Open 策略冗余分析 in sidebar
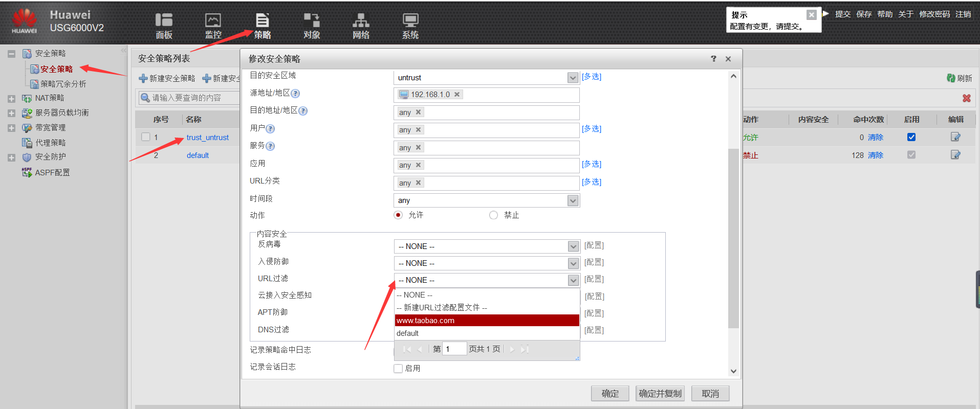This screenshot has width=980, height=409. [63, 84]
